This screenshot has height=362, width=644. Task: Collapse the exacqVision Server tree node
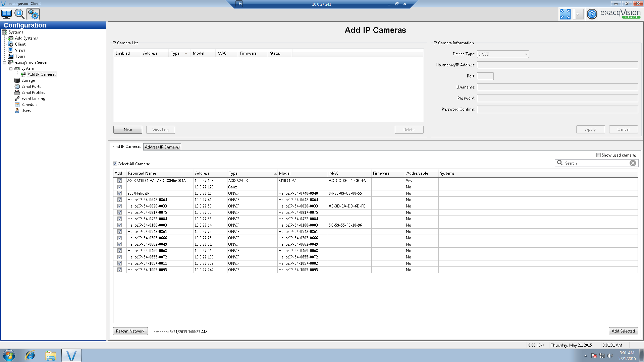click(4, 63)
